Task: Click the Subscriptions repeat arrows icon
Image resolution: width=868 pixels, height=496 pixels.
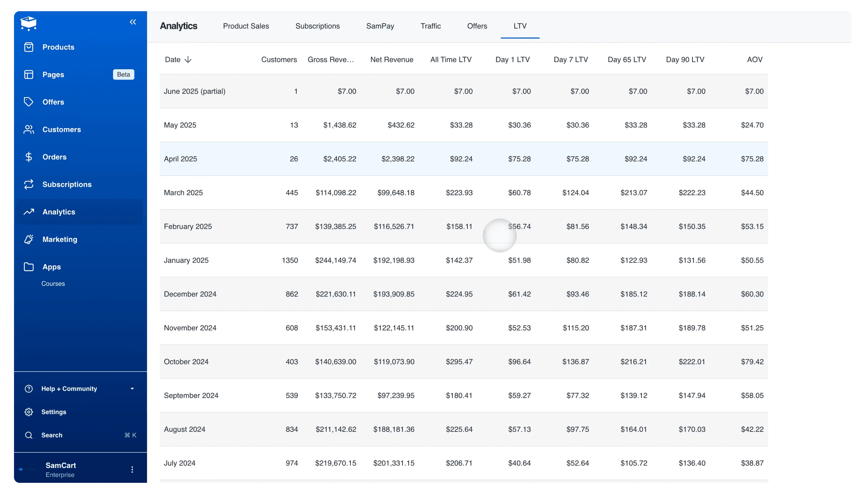Action: pos(29,184)
